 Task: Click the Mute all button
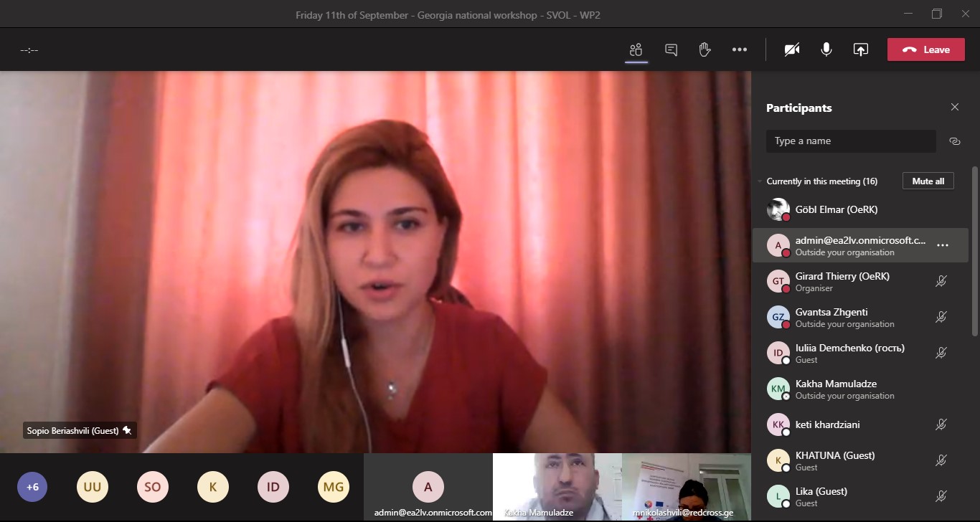click(x=928, y=181)
